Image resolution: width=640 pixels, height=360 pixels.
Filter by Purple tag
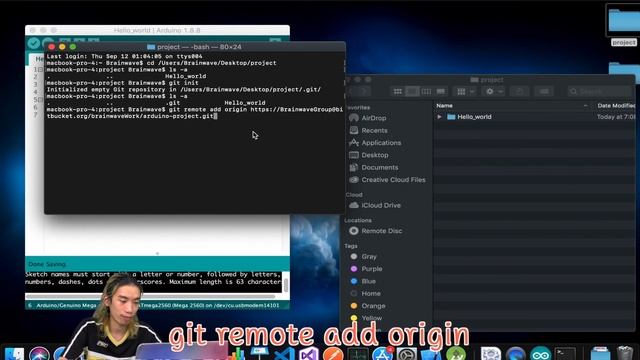367,269
